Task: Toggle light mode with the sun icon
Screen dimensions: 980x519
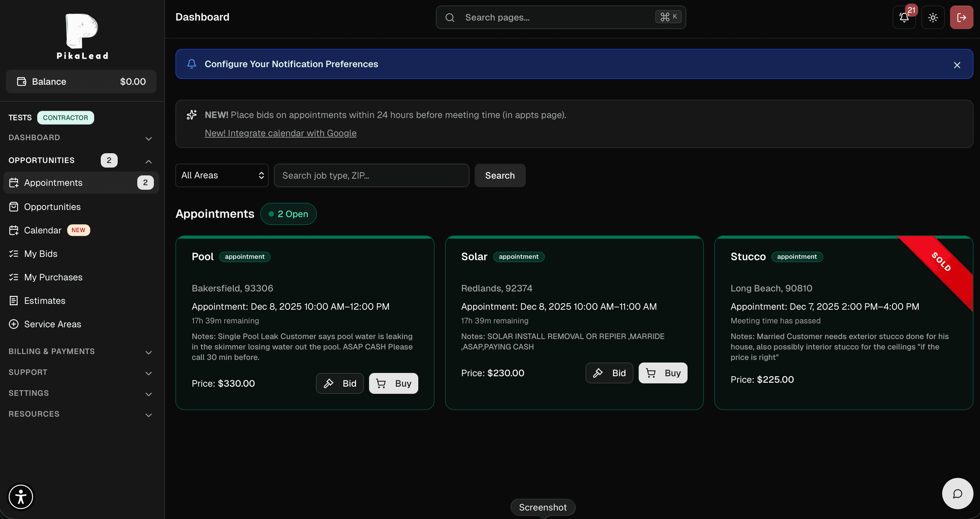Action: pyautogui.click(x=933, y=18)
